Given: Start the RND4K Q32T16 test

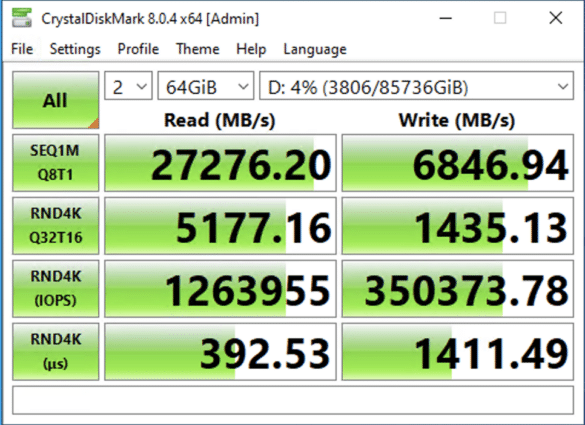Looking at the screenshot, I should [x=56, y=226].
